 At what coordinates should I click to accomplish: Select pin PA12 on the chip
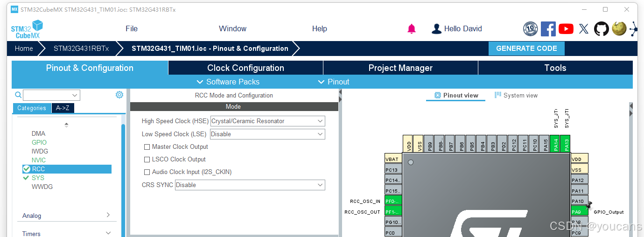[x=580, y=180]
